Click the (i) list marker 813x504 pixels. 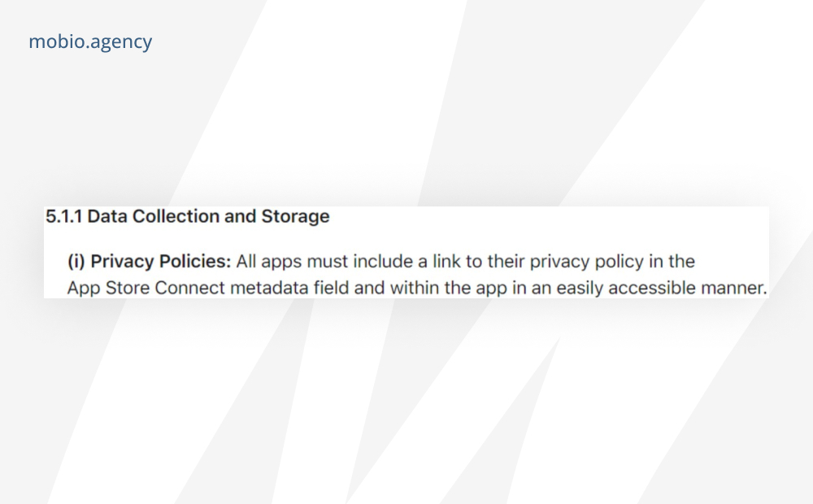click(76, 261)
